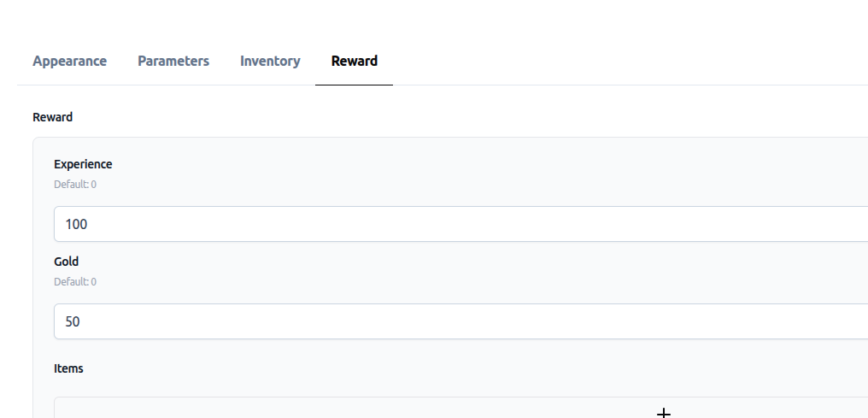This screenshot has width=868, height=418.
Task: Click blank space beside the Items label
Action: (x=427, y=368)
